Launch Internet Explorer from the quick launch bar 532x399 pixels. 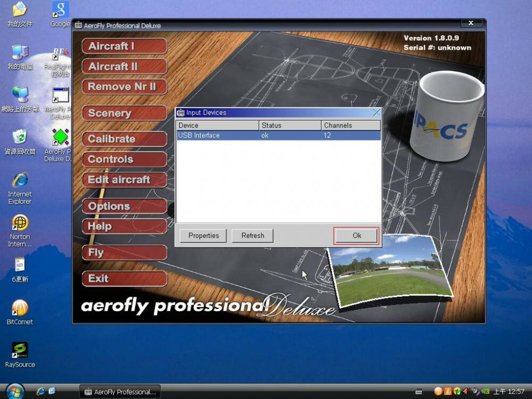(x=40, y=391)
